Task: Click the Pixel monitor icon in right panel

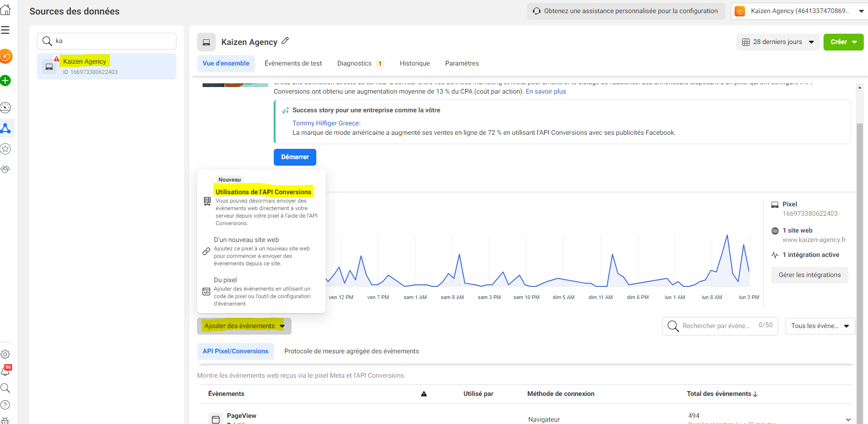Action: click(775, 205)
